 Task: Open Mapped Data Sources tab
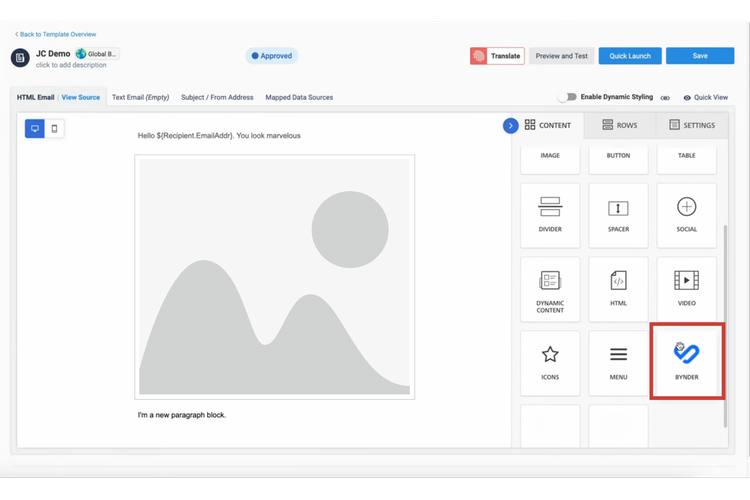click(299, 97)
